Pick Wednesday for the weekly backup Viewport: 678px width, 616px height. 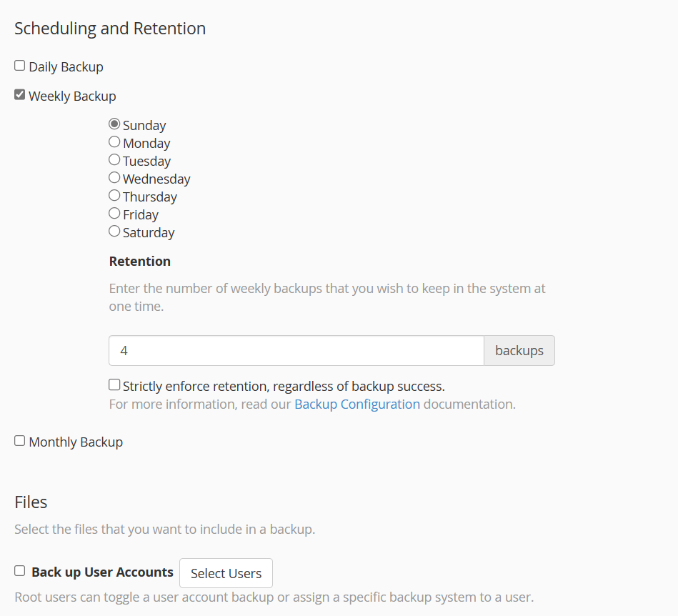(114, 178)
